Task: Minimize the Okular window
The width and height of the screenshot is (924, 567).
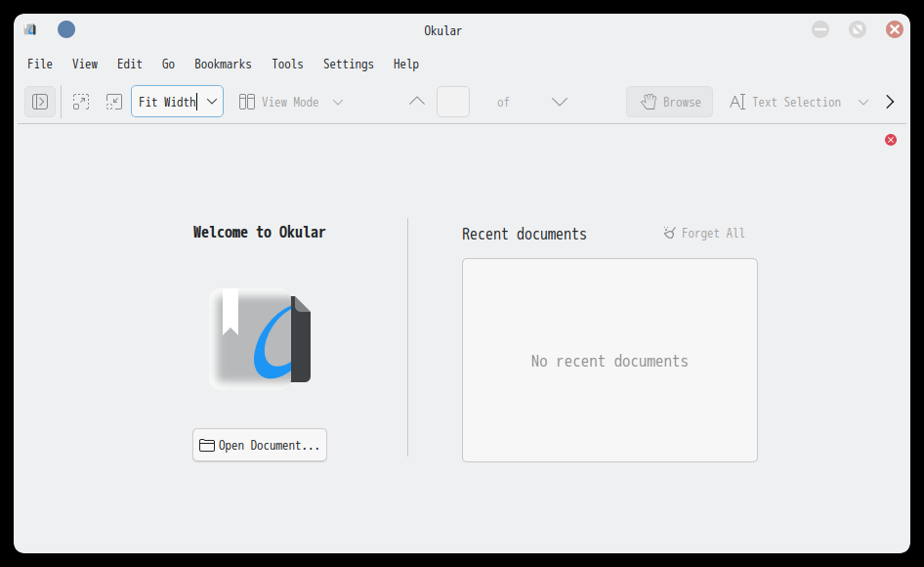Action: [820, 29]
